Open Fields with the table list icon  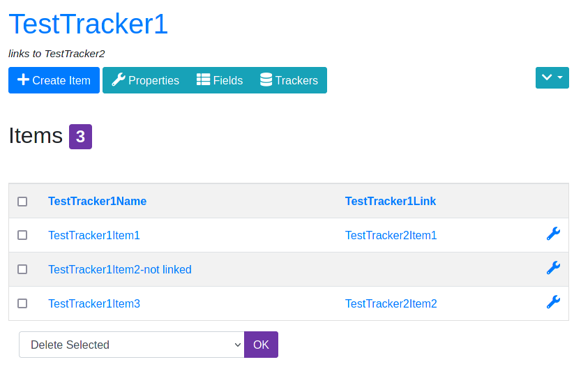tap(220, 80)
